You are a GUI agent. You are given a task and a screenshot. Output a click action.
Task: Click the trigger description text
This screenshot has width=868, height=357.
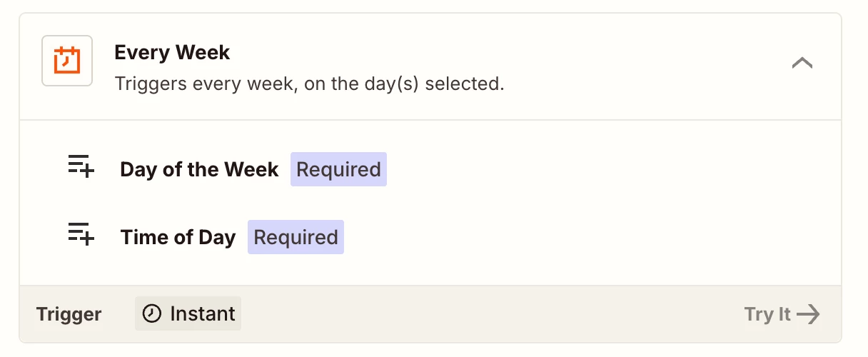(x=309, y=84)
